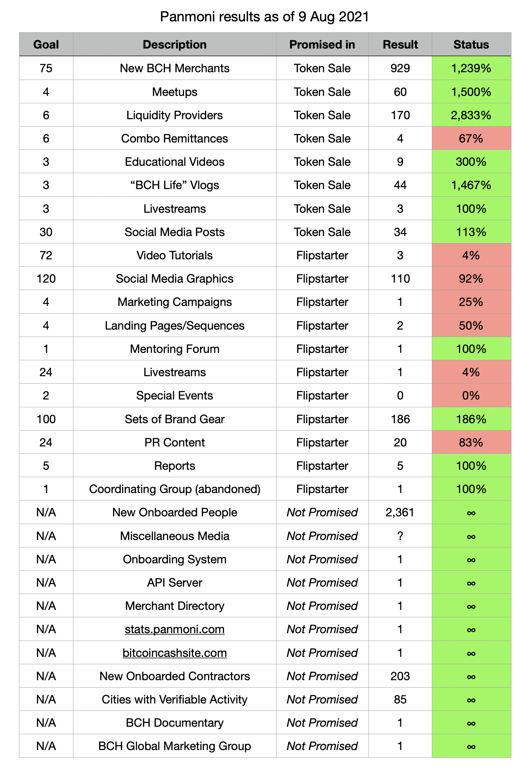Click the Promised in column header
The width and height of the screenshot is (532, 778).
322,44
